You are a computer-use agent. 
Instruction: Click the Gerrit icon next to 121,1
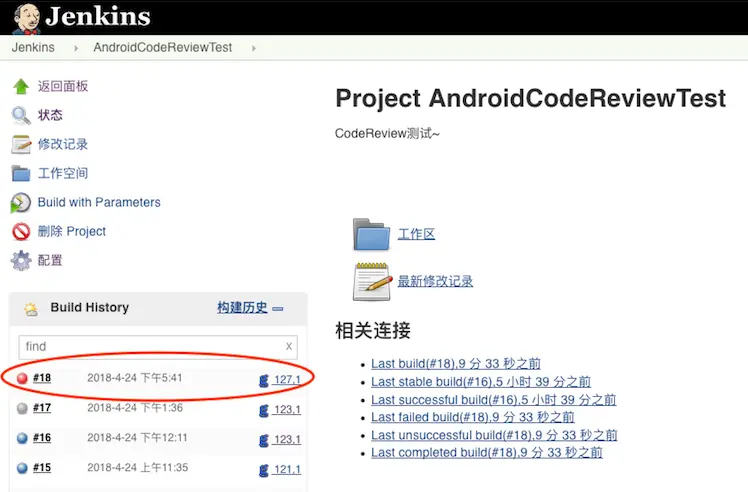[x=263, y=470]
